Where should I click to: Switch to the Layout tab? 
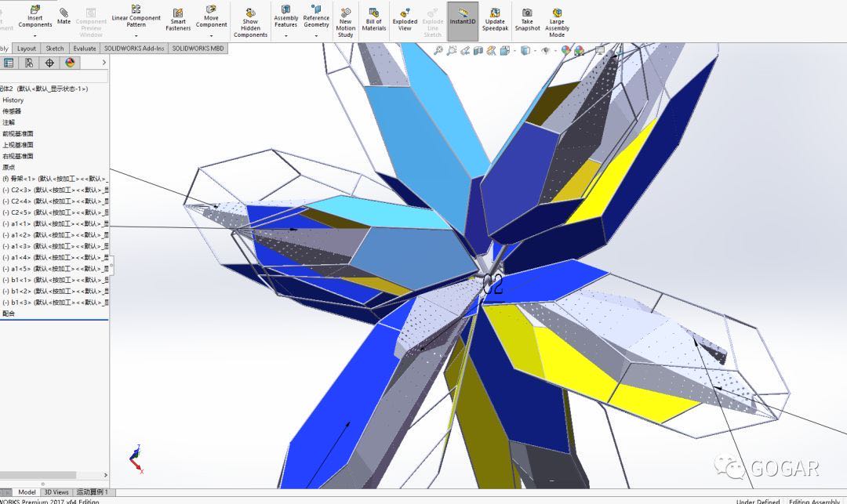click(26, 48)
